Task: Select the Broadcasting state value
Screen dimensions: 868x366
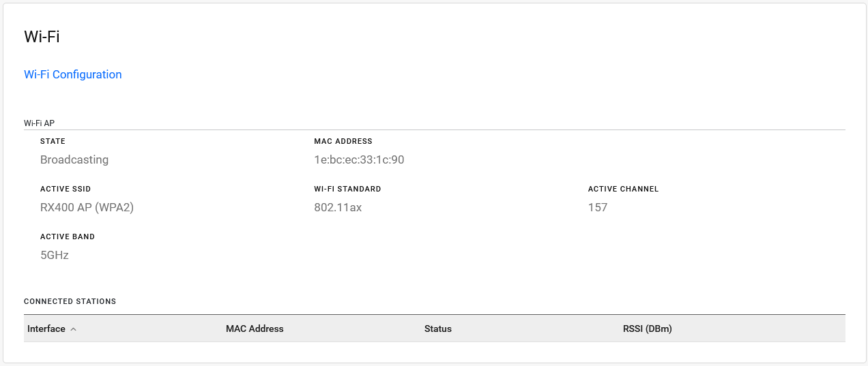Action: click(74, 159)
